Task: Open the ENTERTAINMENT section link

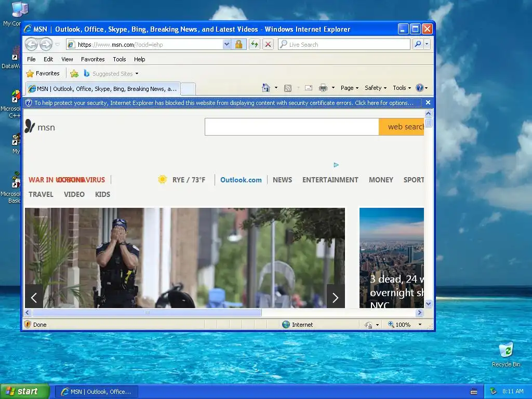Action: click(x=330, y=180)
